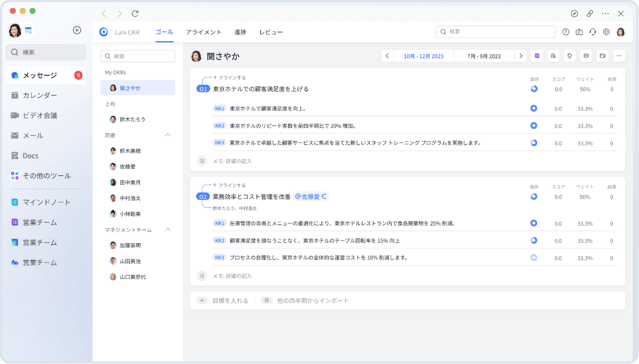Viewport: 639px width, 364px height.
Task: Open the help question mark icon
Action: 566,32
